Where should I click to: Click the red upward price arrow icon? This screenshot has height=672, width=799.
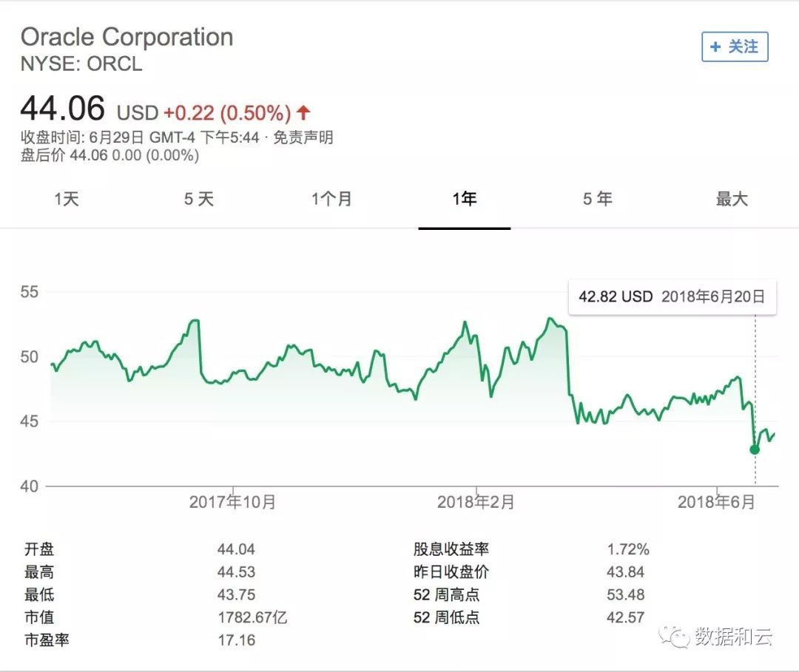[303, 112]
